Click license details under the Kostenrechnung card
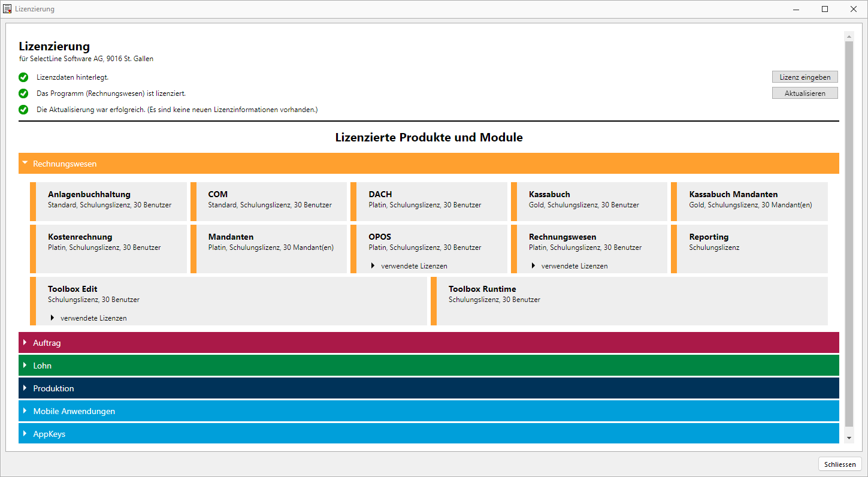This screenshot has height=477, width=868. tap(104, 247)
